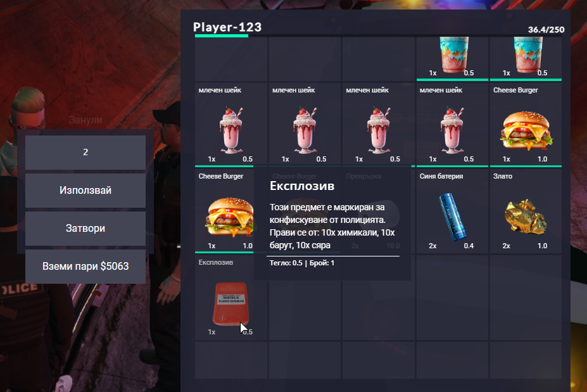Viewport: 587px width, 392px height.
Task: Pick the Cheese Burger above the Експлозив slot
Action: pos(225,211)
